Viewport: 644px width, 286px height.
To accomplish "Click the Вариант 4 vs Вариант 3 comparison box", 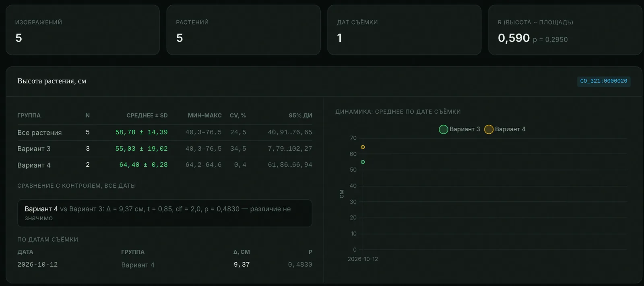I will point(165,213).
